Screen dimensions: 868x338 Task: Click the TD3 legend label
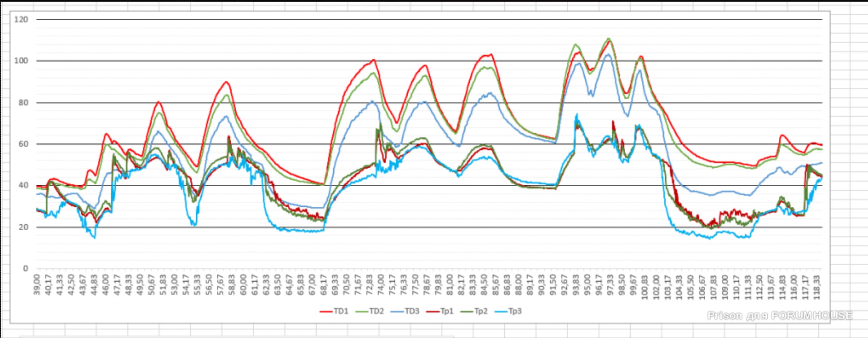[412, 311]
